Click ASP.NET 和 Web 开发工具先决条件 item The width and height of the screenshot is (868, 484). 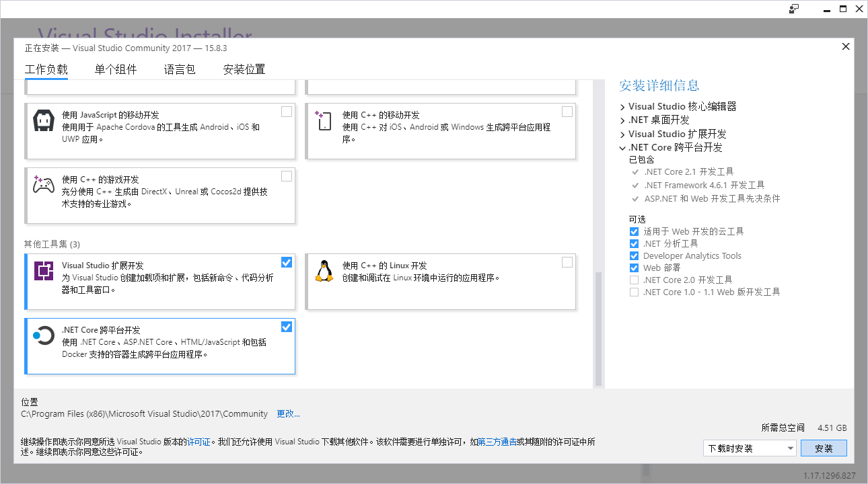pyautogui.click(x=712, y=198)
